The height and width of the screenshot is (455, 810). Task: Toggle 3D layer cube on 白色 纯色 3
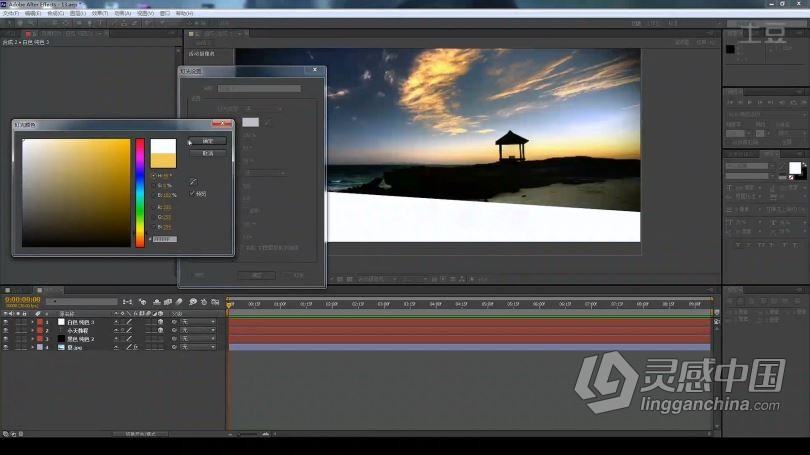[x=160, y=322]
